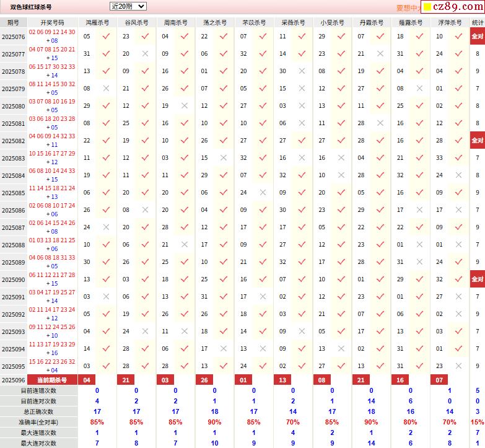Screen dimensions: 485x448
Task: Select the 薤露杀号 column header
Action: (x=411, y=22)
